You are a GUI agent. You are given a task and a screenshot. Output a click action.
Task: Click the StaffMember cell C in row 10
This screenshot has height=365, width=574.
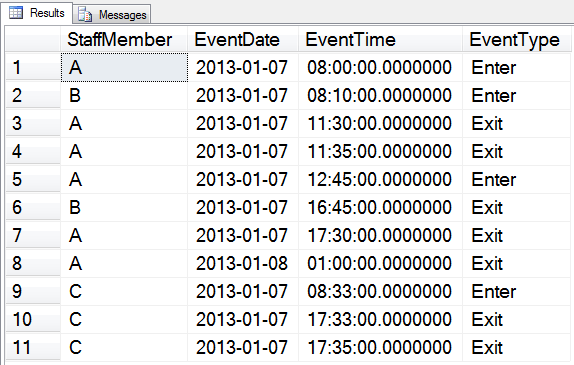(124, 319)
